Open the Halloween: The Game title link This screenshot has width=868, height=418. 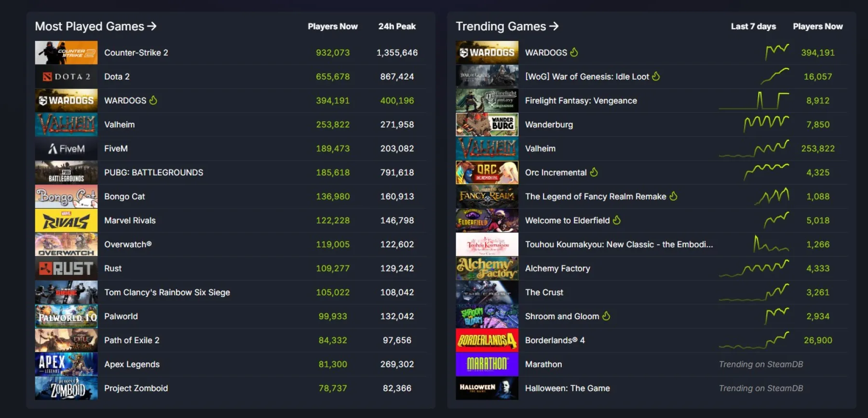point(568,388)
